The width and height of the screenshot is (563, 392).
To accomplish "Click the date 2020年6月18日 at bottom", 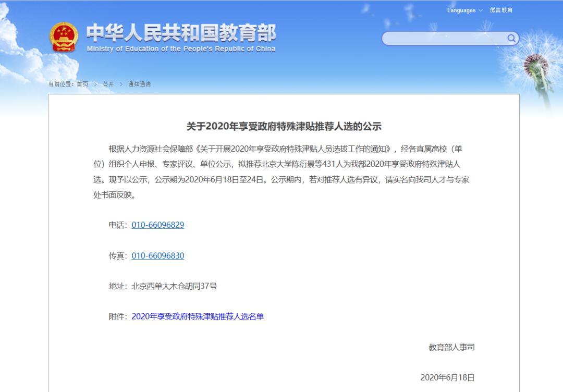I will coord(447,377).
